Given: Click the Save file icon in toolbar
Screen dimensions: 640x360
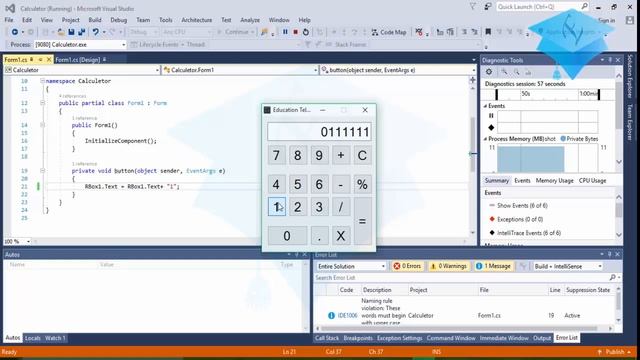Looking at the screenshot, I should (x=71, y=32).
